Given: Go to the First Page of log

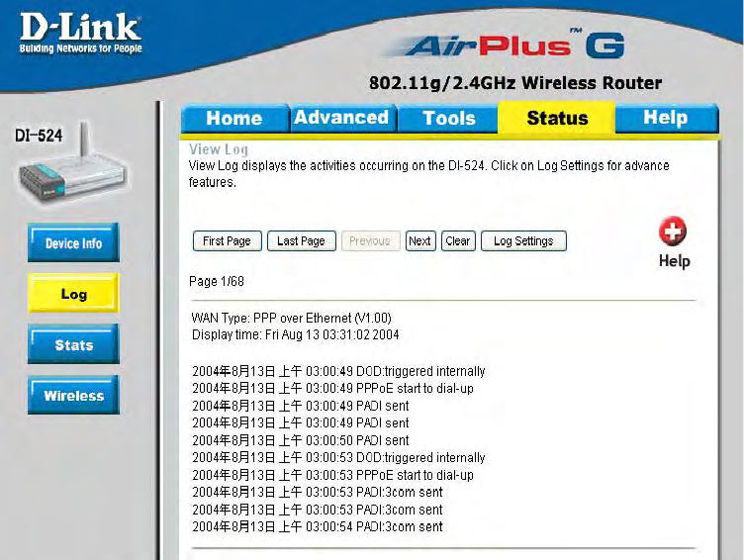Looking at the screenshot, I should pos(228,241).
